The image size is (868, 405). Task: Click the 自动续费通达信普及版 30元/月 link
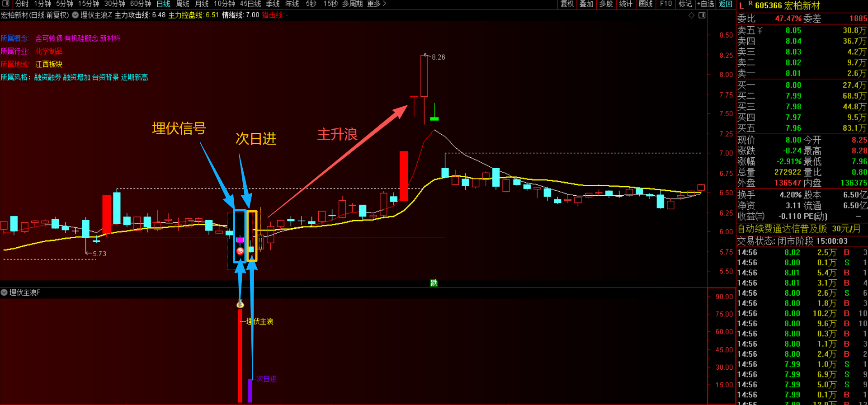click(799, 229)
